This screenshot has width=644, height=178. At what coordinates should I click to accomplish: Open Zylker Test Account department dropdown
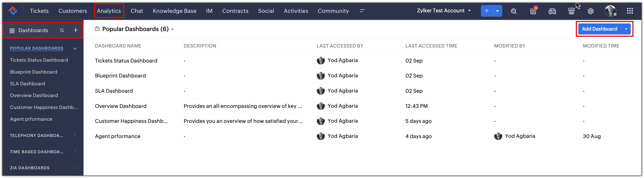click(x=444, y=11)
